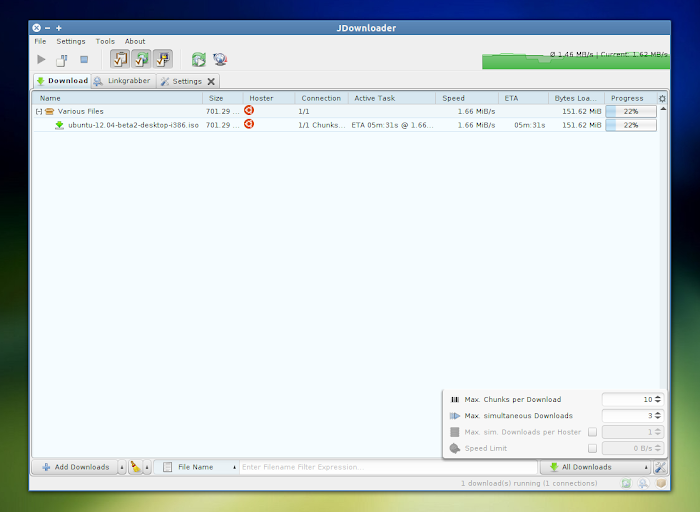This screenshot has height=512, width=700.
Task: Open the table column settings gear
Action: point(662,98)
